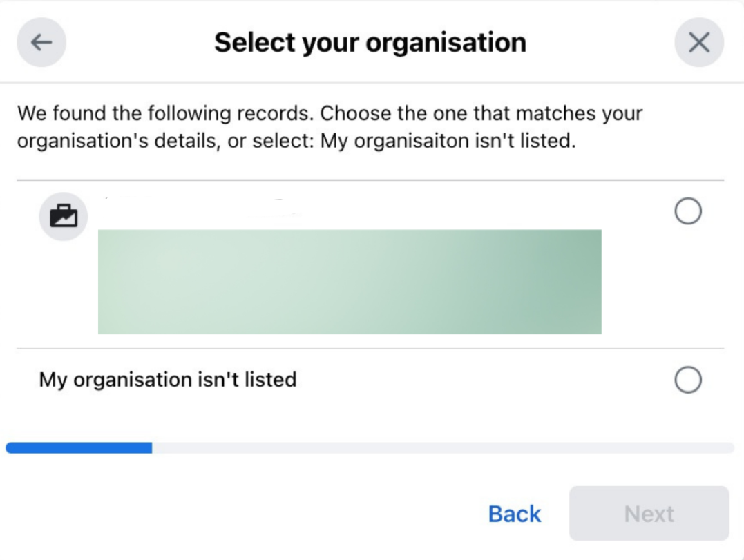Screen dimensions: 744x560
Task: Go back using the bottom Back link
Action: tap(515, 514)
